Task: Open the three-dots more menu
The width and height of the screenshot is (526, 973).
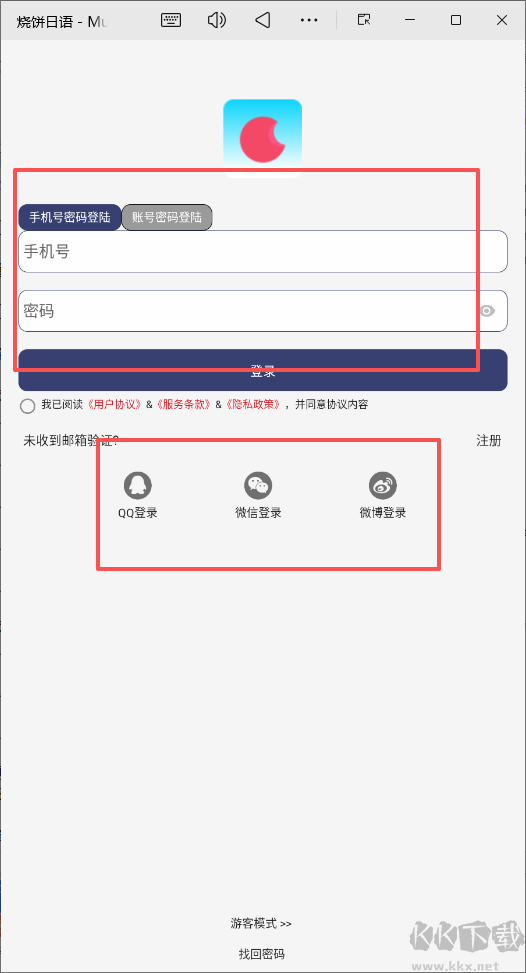Action: tap(309, 20)
